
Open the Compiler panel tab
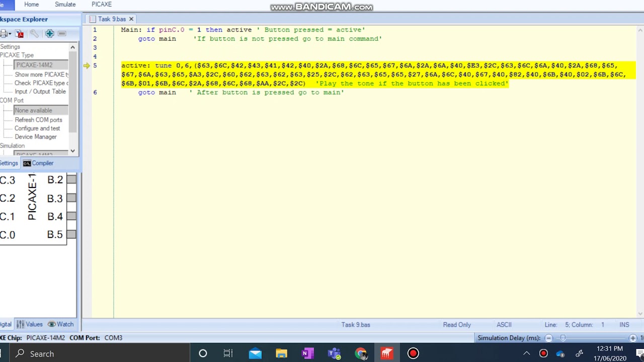(x=38, y=163)
